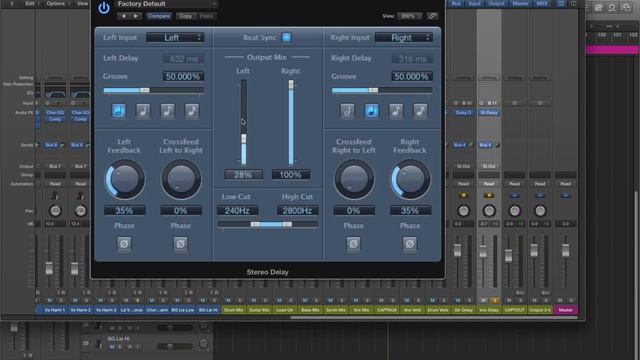Click the Paste button
The height and width of the screenshot is (360, 640).
(x=206, y=16)
